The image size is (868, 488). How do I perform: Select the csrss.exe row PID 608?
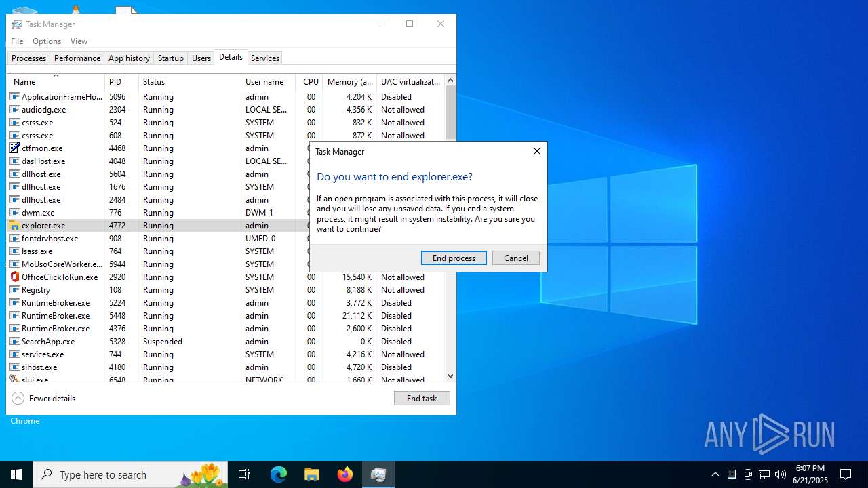click(x=226, y=136)
